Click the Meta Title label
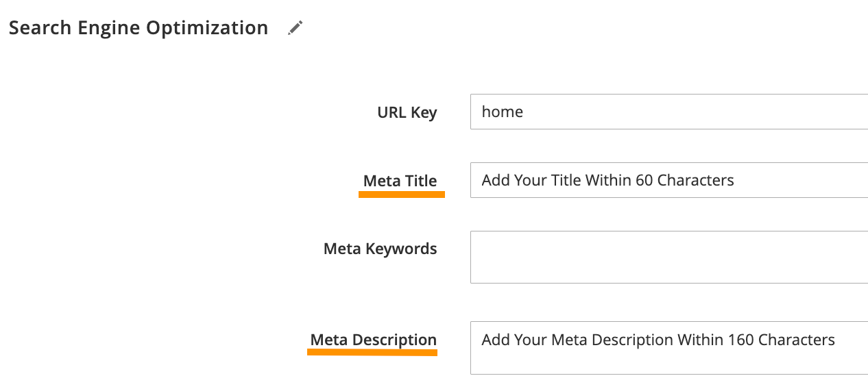Screen dimensions: 868x389 tap(400, 181)
